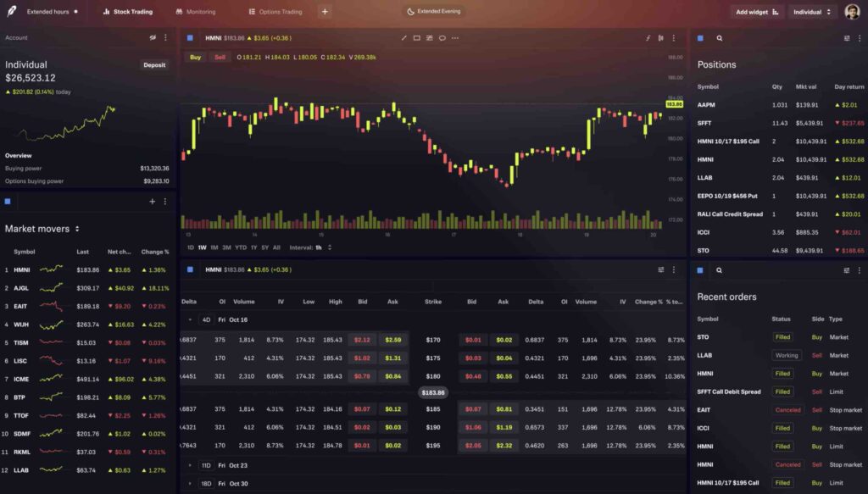Click the Deposit button
868x494 pixels.
coord(153,64)
